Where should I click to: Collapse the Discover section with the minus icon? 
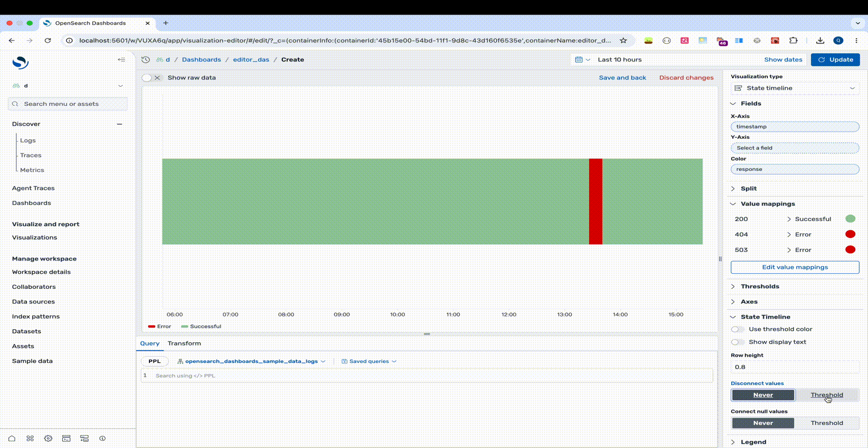click(x=119, y=124)
